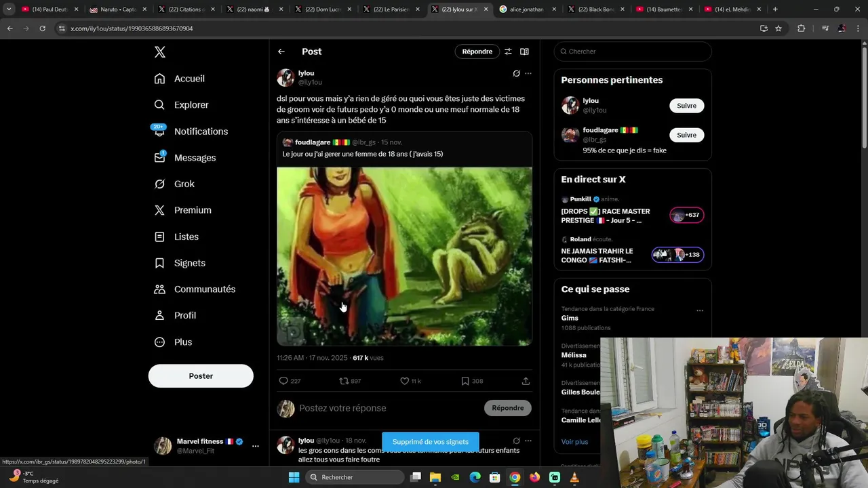Go back with the Post arrow
The image size is (868, 488).
(281, 52)
